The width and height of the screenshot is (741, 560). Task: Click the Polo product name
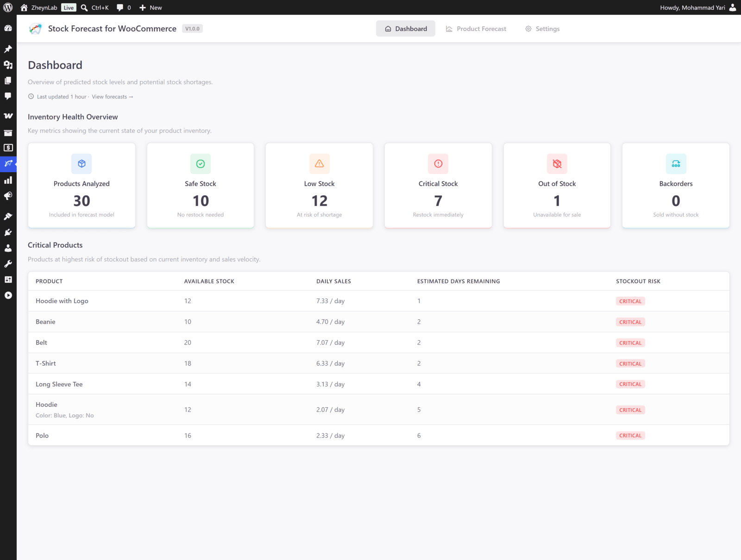[42, 436]
